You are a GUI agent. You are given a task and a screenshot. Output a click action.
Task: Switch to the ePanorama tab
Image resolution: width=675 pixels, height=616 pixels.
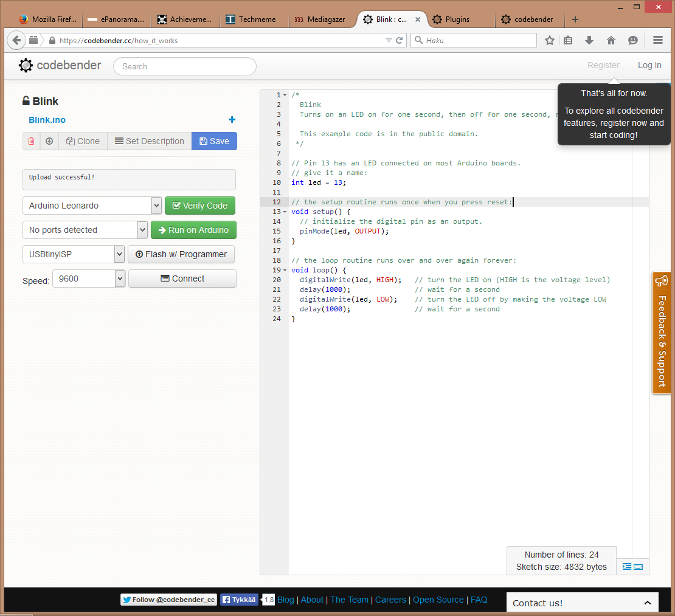(116, 19)
